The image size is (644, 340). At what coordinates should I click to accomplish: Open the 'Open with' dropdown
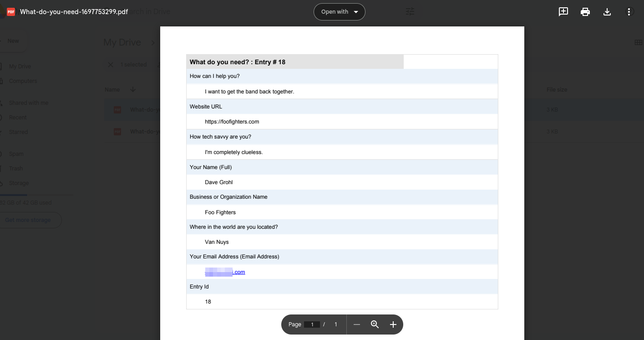tap(339, 11)
